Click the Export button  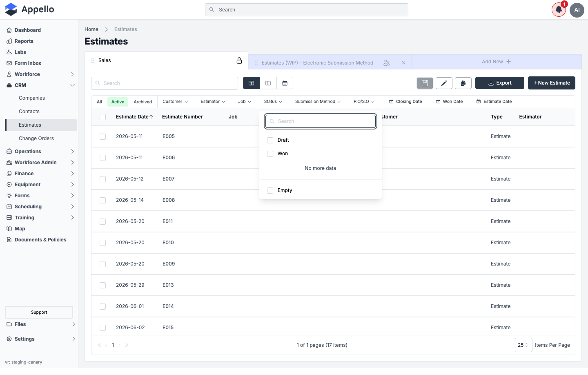point(500,83)
